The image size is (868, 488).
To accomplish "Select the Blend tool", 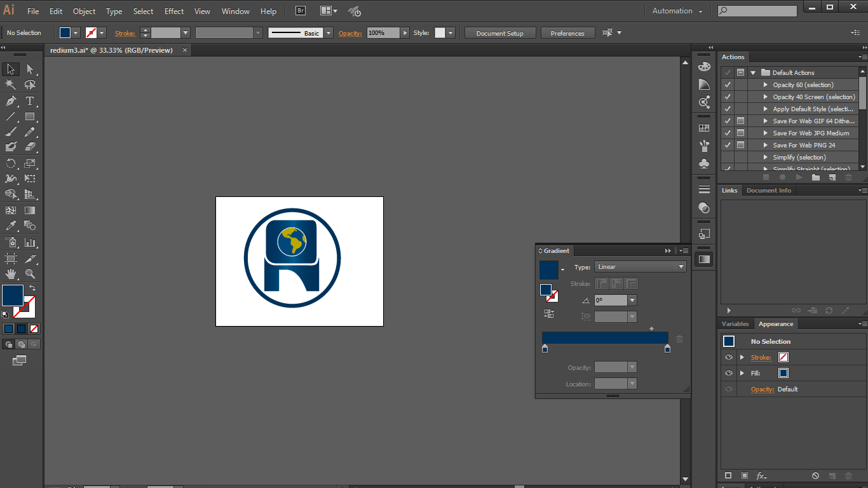I will click(30, 226).
